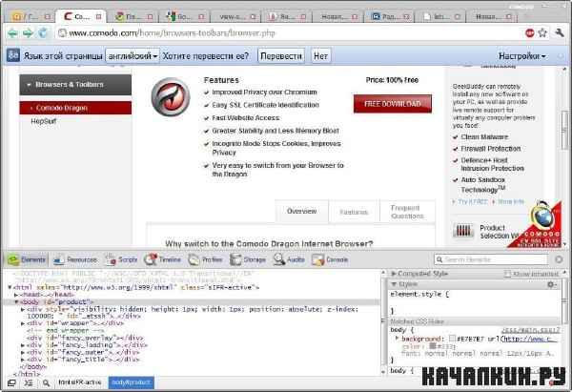Click the #333 color swatch in body rule
The image size is (572, 392).
click(433, 345)
